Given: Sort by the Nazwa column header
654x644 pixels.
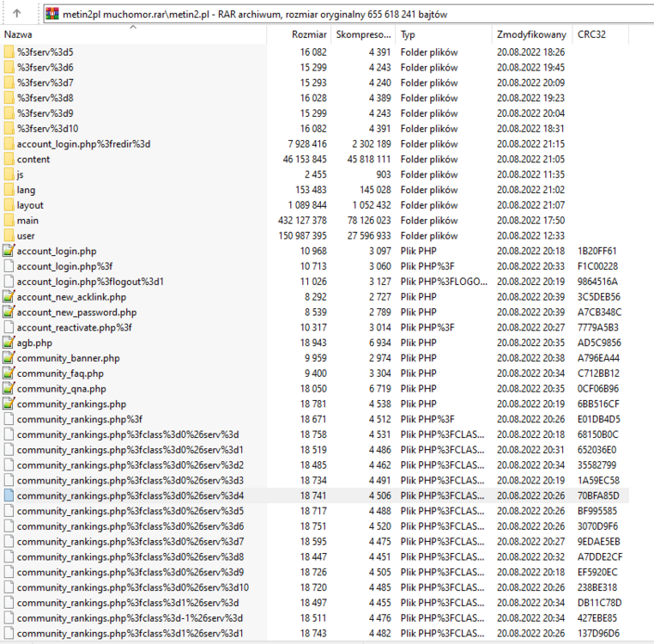Looking at the screenshot, I should pyautogui.click(x=133, y=34).
